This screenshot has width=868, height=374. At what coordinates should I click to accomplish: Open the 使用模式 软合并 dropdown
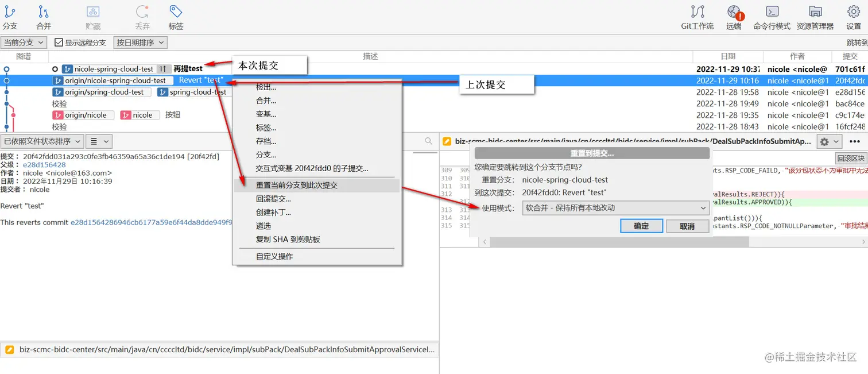click(616, 208)
